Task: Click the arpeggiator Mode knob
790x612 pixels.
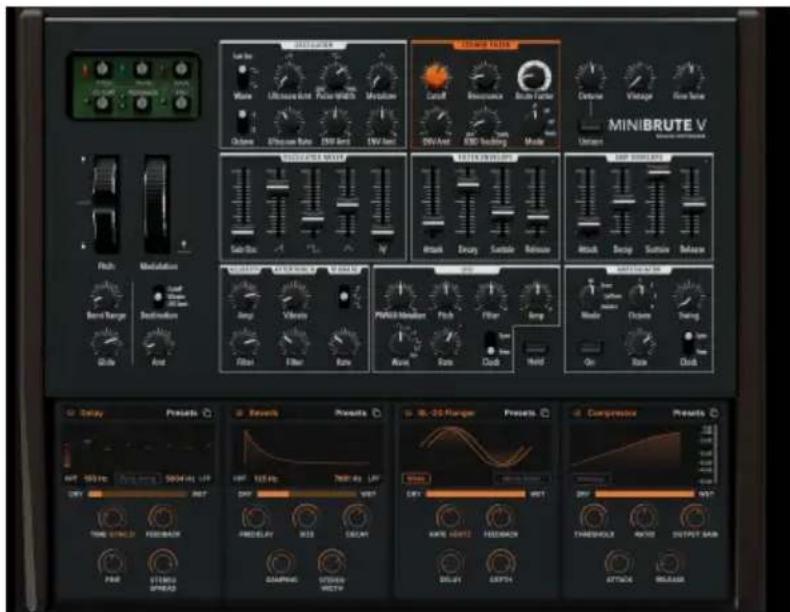Action: [589, 297]
